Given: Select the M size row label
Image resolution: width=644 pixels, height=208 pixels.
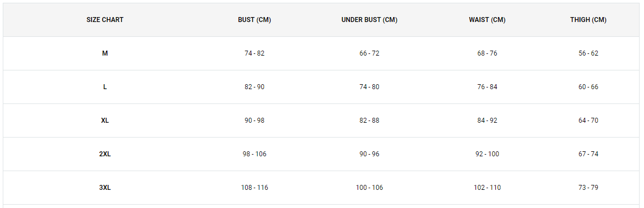Looking at the screenshot, I should tap(105, 53).
